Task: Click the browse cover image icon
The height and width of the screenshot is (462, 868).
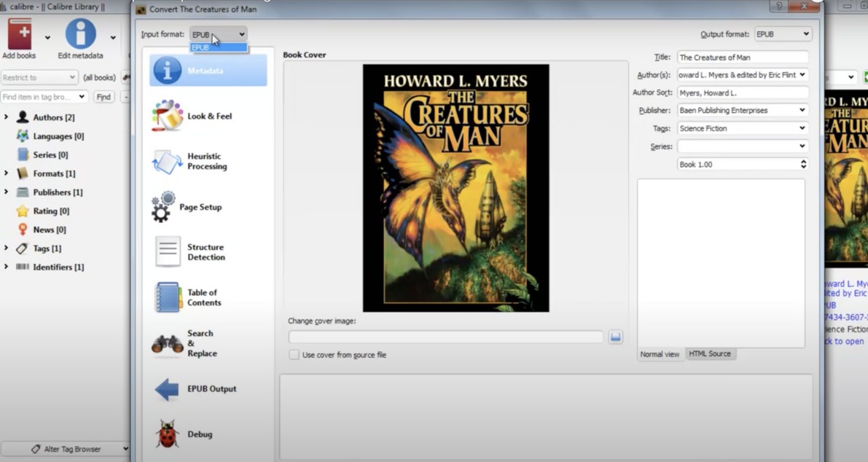Action: (x=616, y=337)
